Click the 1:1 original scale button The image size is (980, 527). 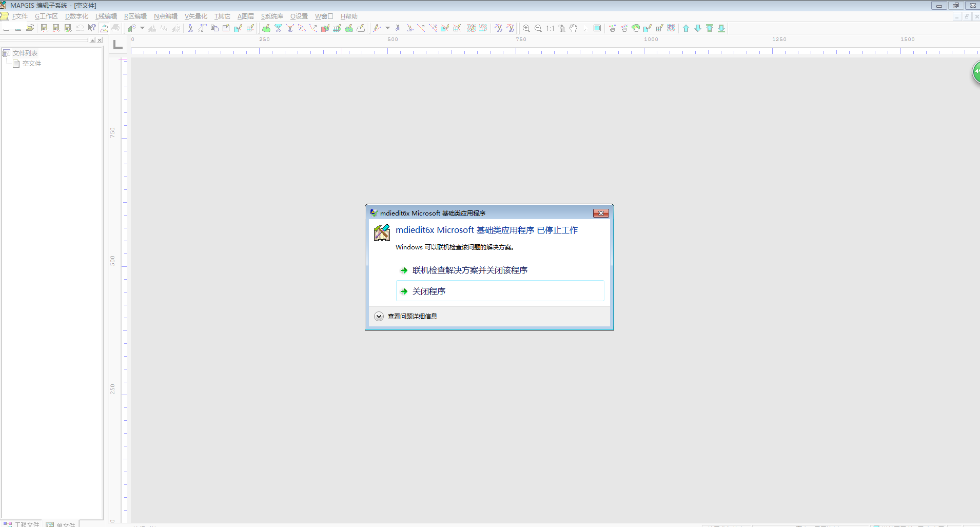pos(550,28)
